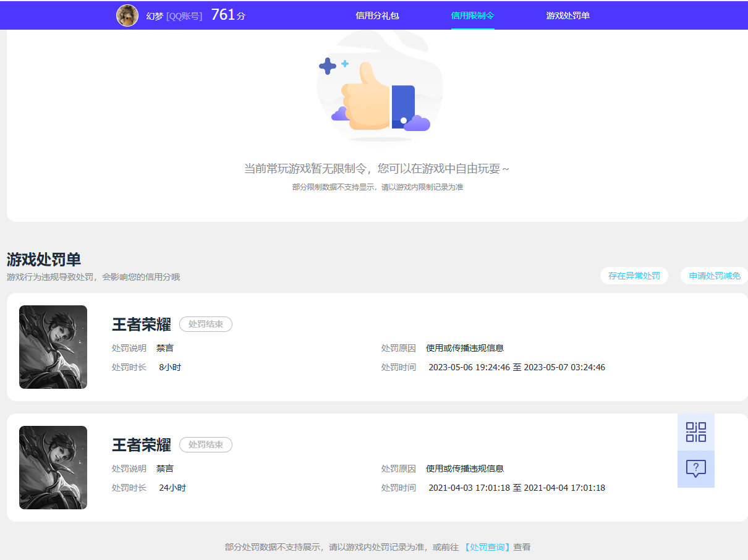Click the 部分限制数据不支持显示 note
748x560 pixels.
coord(378,187)
